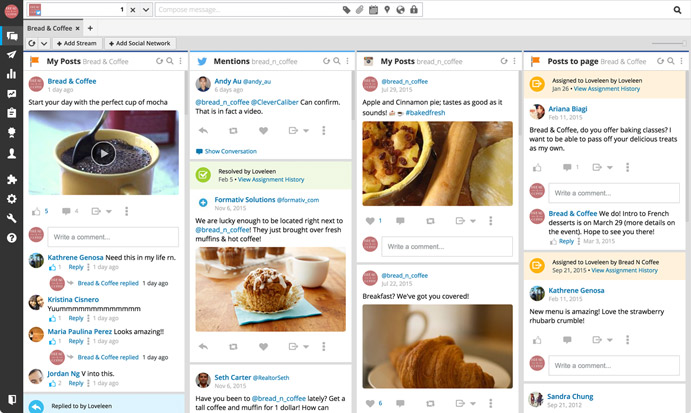
Task: Click the tag icon in compose box
Action: (346, 10)
